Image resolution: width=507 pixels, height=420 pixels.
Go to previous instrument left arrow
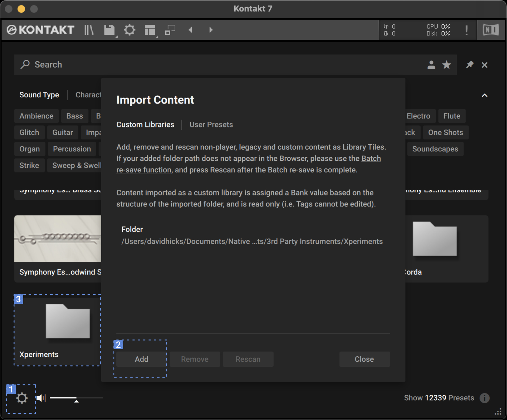click(191, 30)
